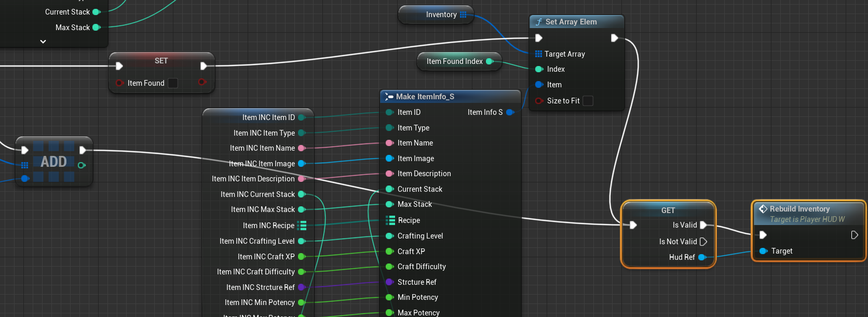The height and width of the screenshot is (317, 868).
Task: Click the Size to Fit boolean pin
Action: click(x=539, y=101)
